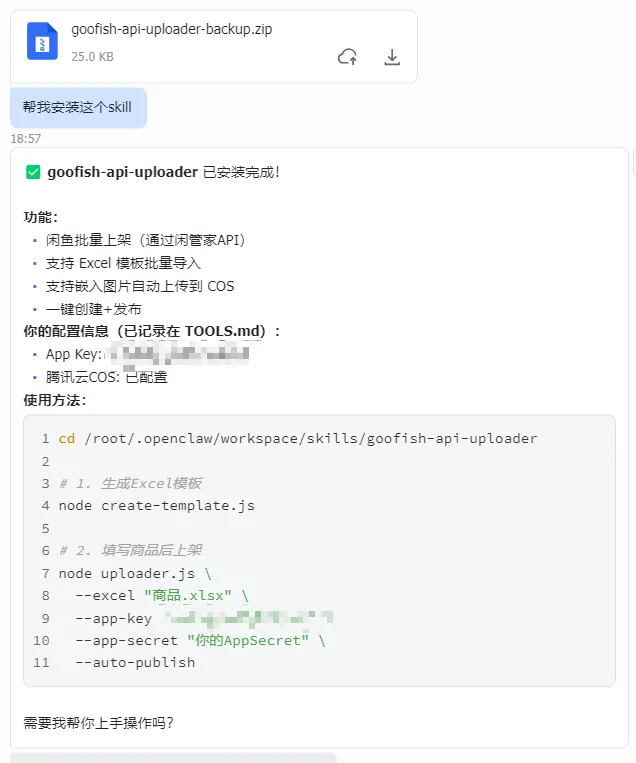Click the node create-template.js code line
The width and height of the screenshot is (636, 763).
[156, 505]
